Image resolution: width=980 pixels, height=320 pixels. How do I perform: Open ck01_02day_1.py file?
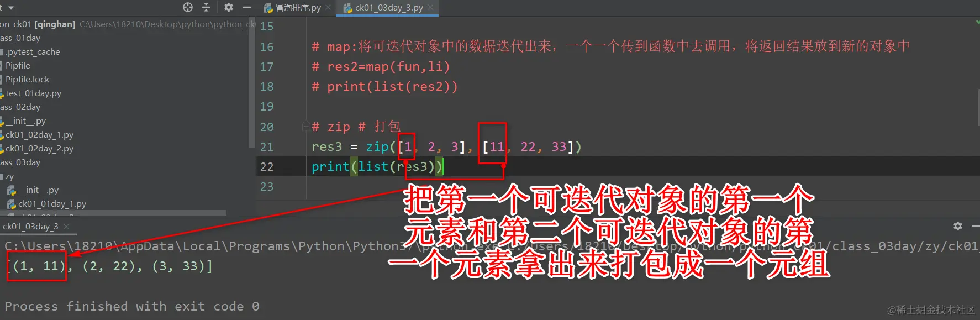point(39,135)
